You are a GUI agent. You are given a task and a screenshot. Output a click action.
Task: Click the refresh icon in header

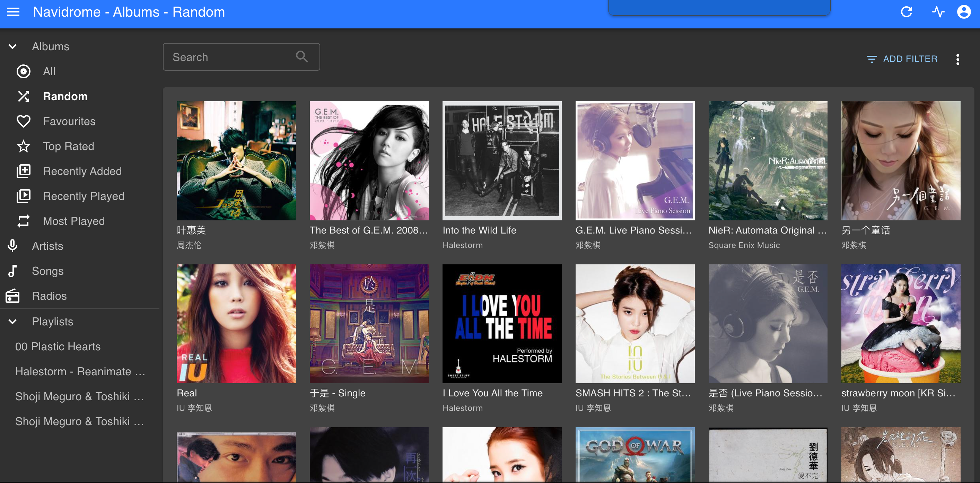click(x=907, y=12)
